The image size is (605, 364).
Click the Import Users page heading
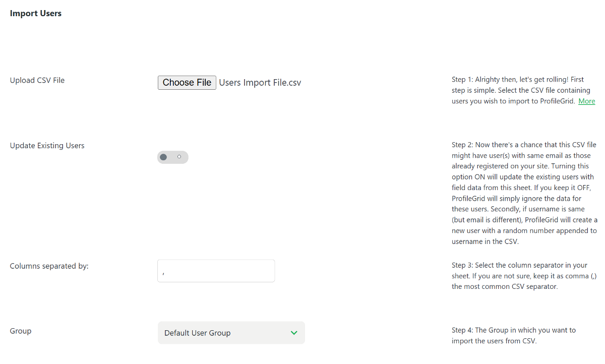[35, 13]
